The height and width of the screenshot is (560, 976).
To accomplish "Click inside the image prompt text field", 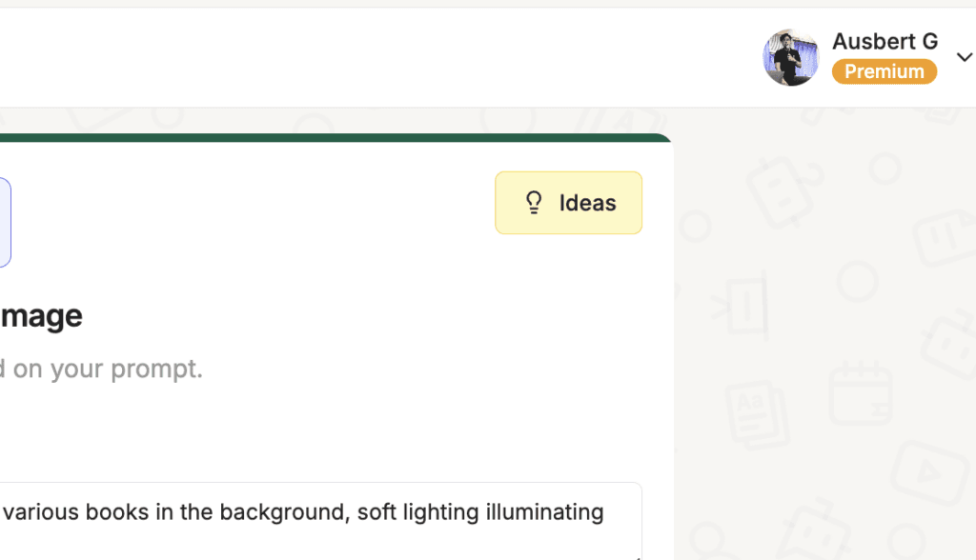I will click(x=320, y=521).
